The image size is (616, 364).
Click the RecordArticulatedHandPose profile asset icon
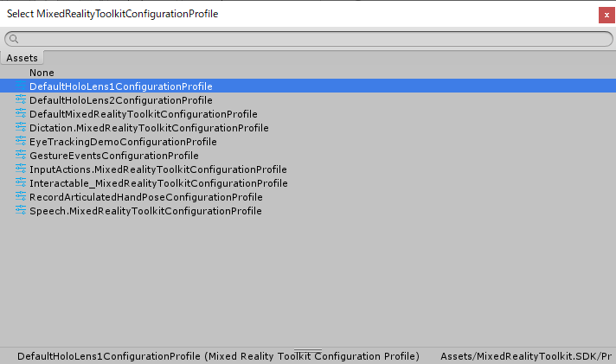(21, 196)
